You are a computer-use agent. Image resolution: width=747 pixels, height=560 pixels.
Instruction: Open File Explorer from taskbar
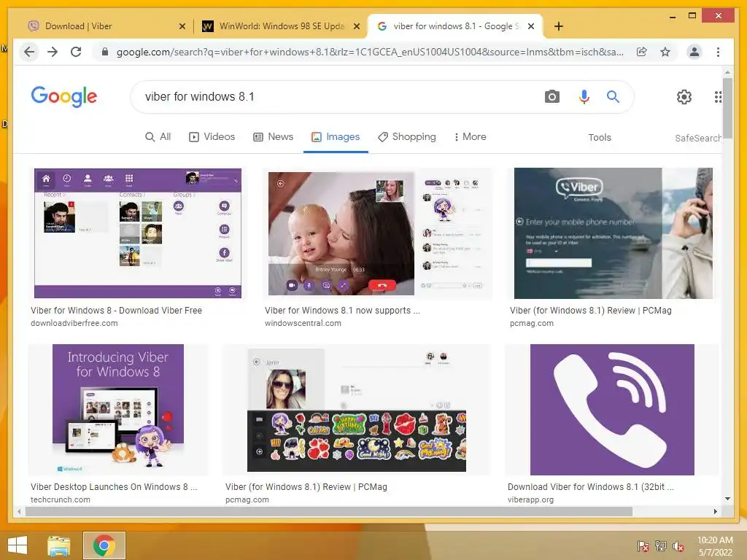(59, 545)
